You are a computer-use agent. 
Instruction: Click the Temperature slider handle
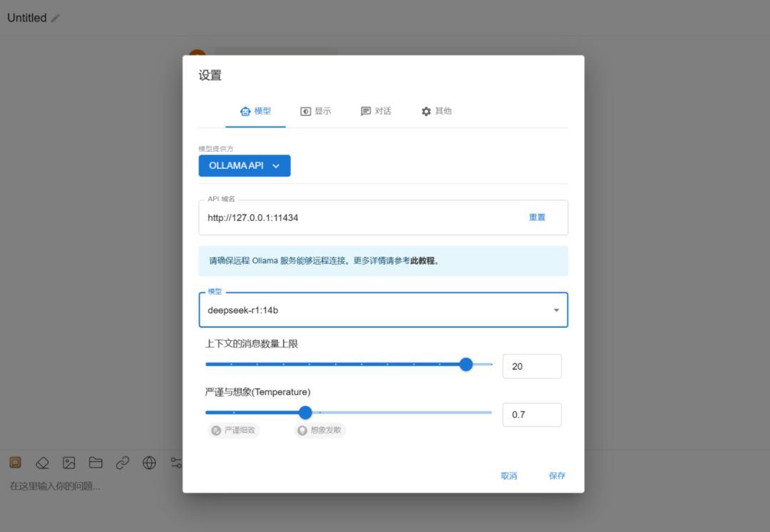click(x=305, y=413)
